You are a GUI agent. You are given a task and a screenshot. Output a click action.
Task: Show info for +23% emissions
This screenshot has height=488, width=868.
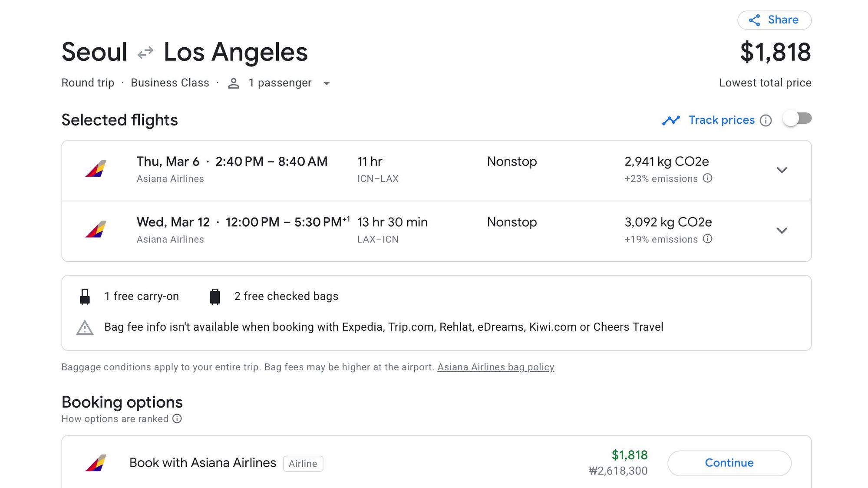click(x=707, y=178)
